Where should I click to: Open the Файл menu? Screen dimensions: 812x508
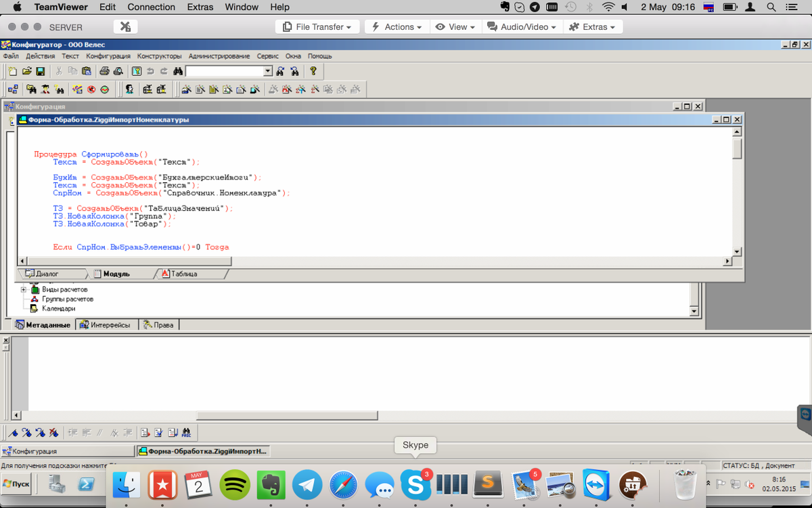10,56
